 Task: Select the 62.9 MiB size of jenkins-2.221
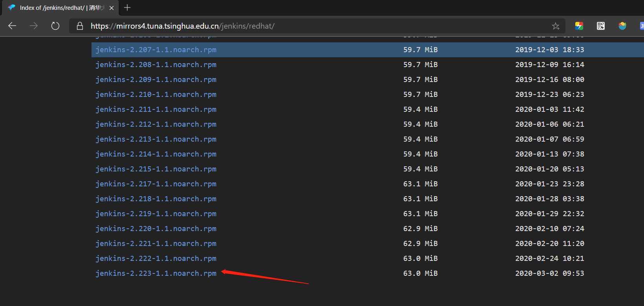(421, 244)
